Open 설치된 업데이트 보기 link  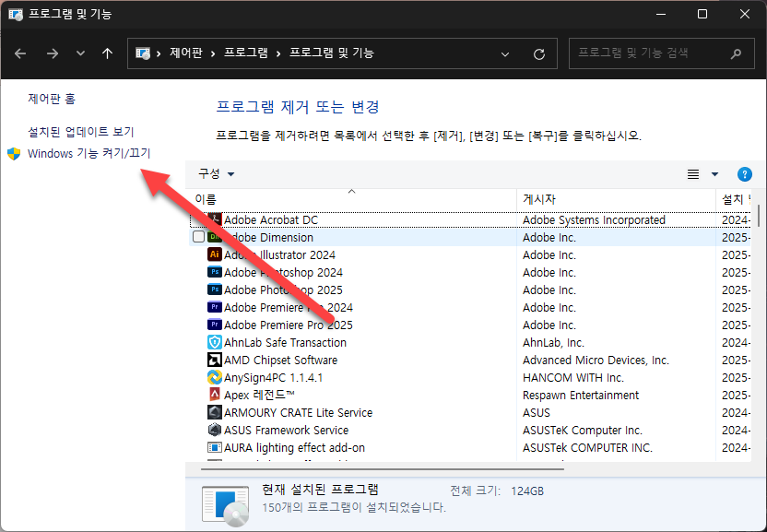click(81, 132)
